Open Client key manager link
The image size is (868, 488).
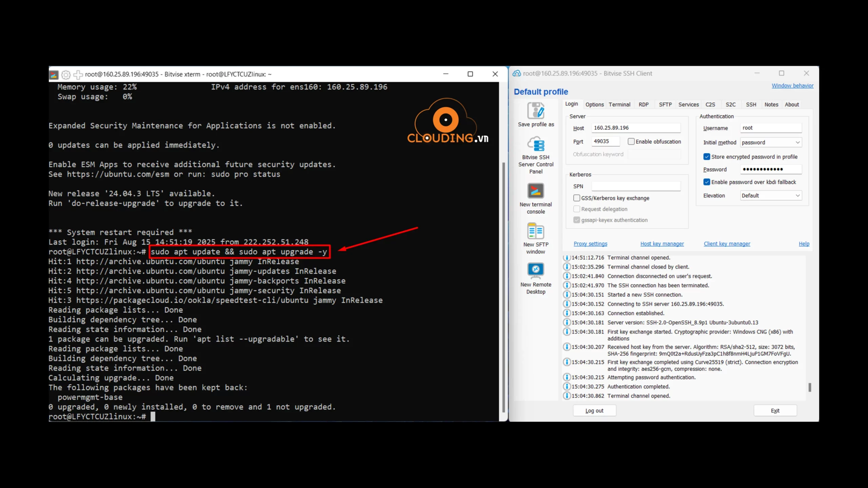(727, 244)
